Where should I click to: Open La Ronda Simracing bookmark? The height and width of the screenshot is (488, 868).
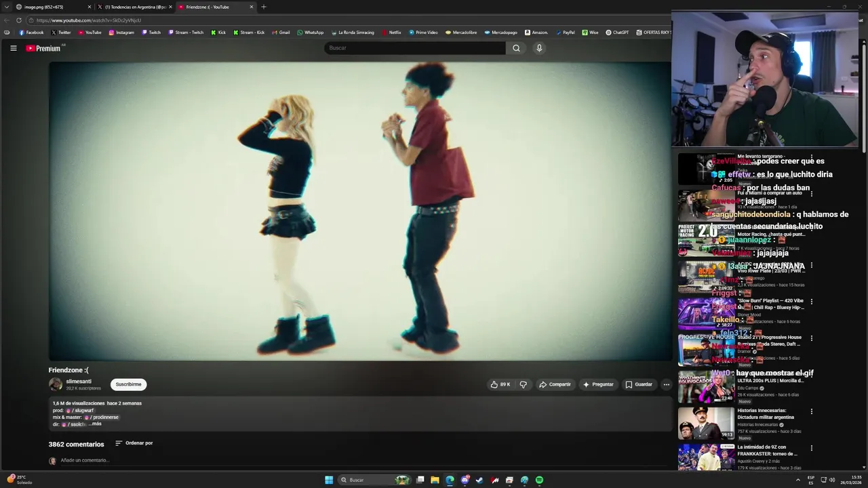(x=353, y=33)
